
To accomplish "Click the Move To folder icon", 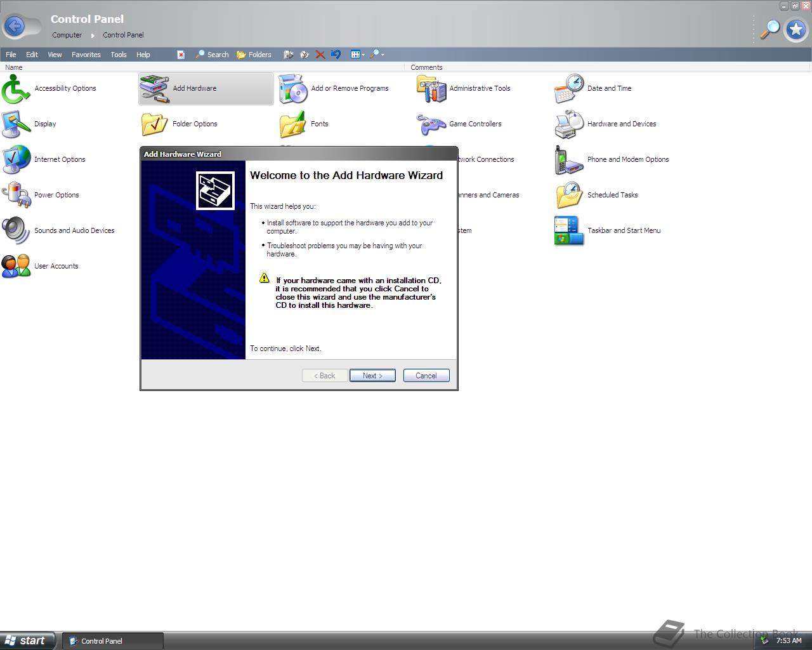I will [x=288, y=55].
